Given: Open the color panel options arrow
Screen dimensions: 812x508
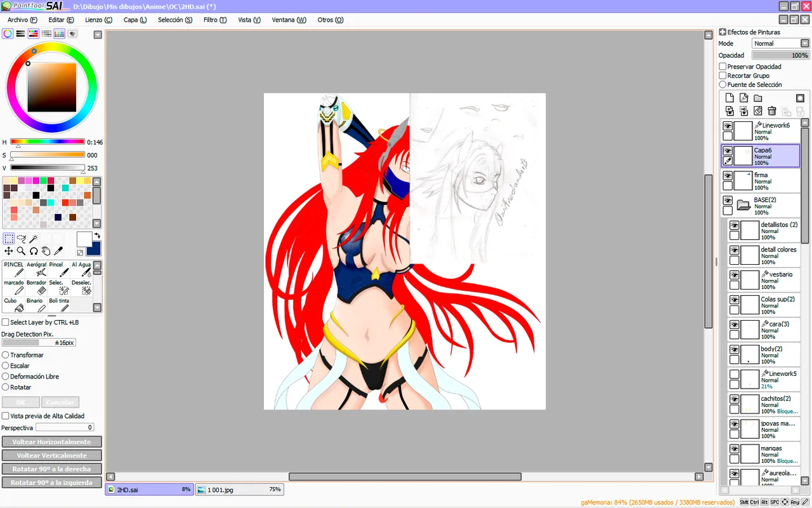Looking at the screenshot, I should coord(98,35).
